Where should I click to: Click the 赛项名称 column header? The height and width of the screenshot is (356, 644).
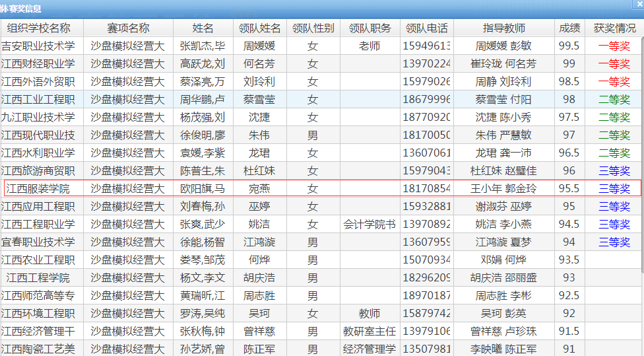click(x=128, y=28)
